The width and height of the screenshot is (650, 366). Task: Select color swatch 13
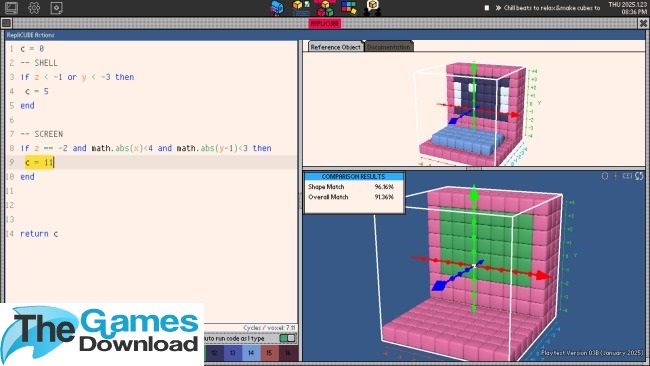coord(233,353)
